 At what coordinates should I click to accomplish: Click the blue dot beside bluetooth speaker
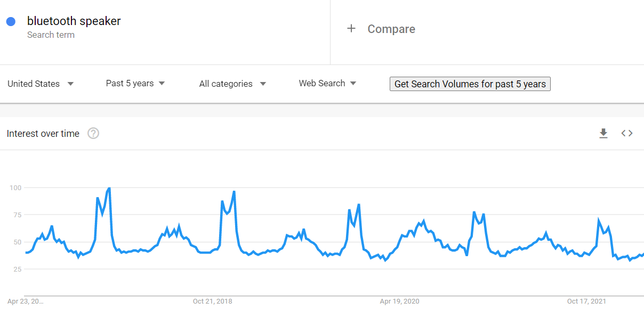(x=11, y=21)
